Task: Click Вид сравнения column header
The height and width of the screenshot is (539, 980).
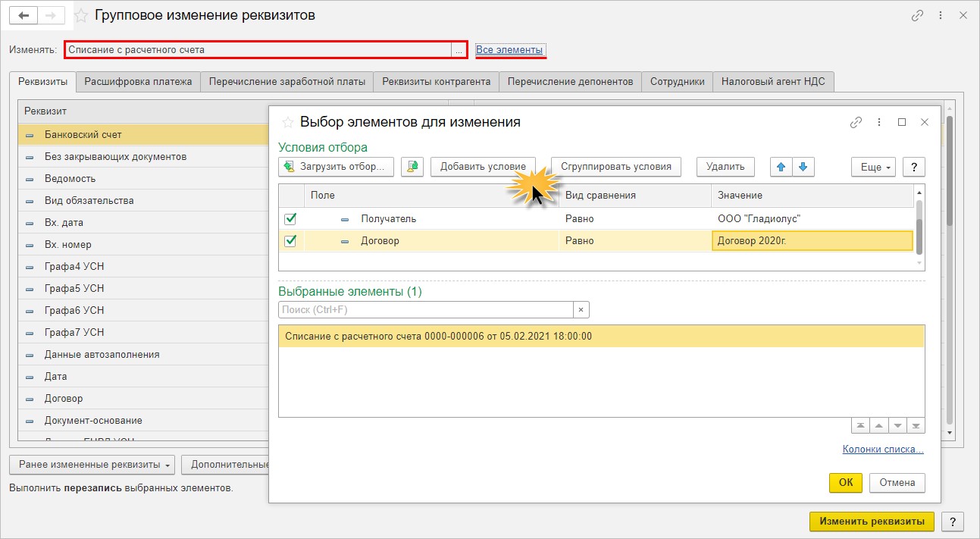Action: 635,196
